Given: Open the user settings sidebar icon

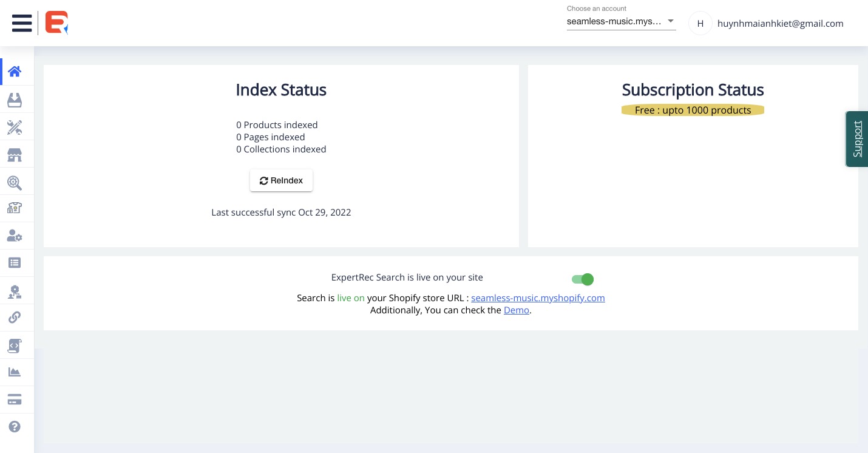Looking at the screenshot, I should [15, 236].
